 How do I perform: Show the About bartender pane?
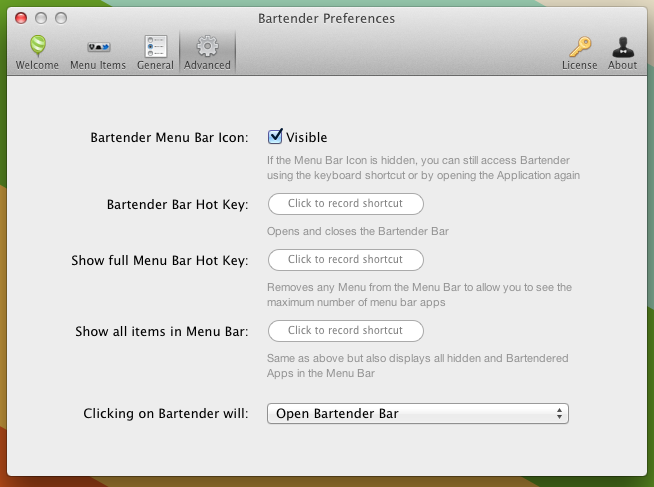tap(623, 52)
